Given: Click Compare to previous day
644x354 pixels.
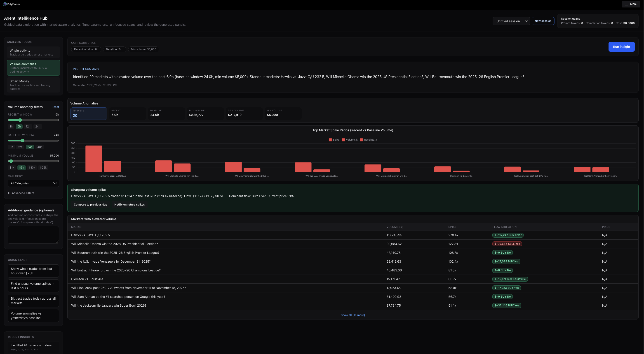Looking at the screenshot, I should (91, 204).
